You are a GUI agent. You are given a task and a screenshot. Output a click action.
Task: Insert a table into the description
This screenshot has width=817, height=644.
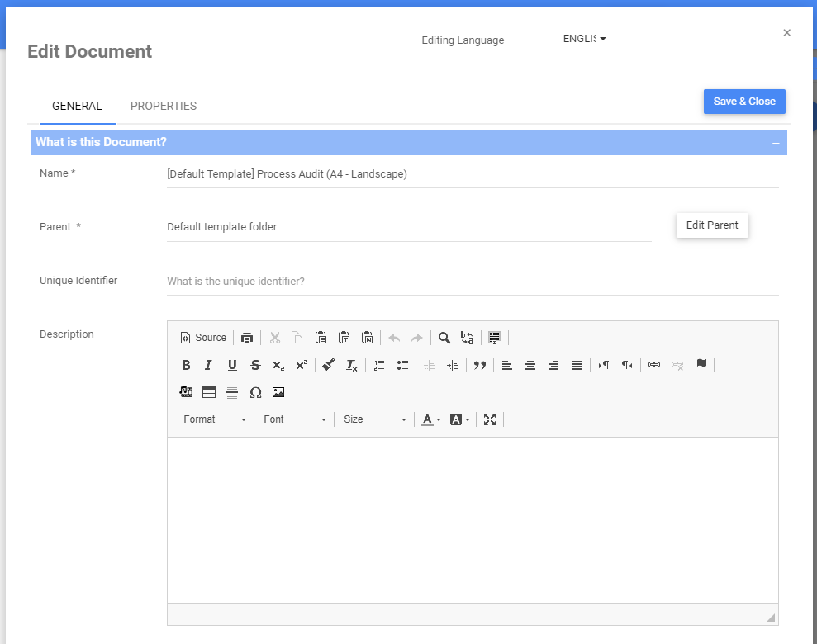(209, 392)
